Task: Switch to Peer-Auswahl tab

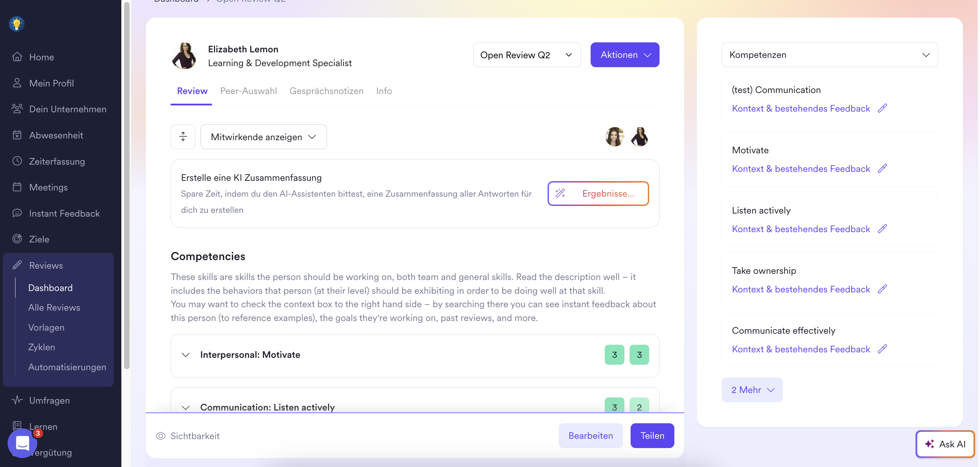Action: [x=248, y=91]
